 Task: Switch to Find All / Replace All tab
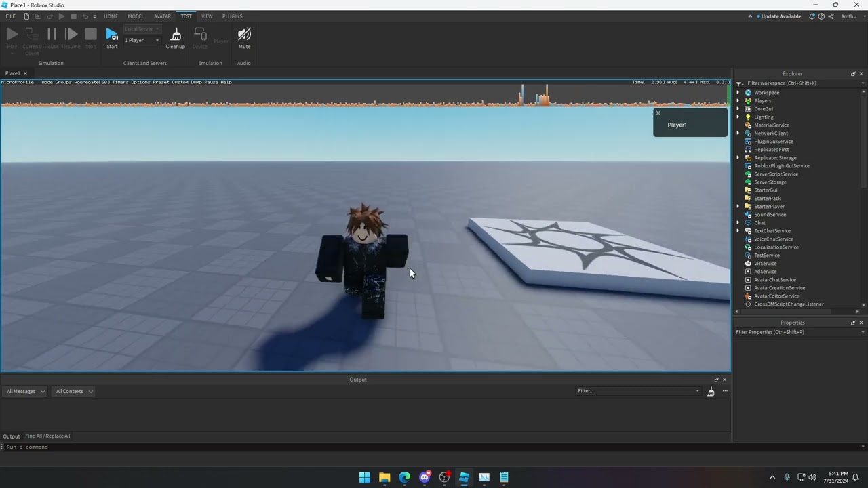47,436
